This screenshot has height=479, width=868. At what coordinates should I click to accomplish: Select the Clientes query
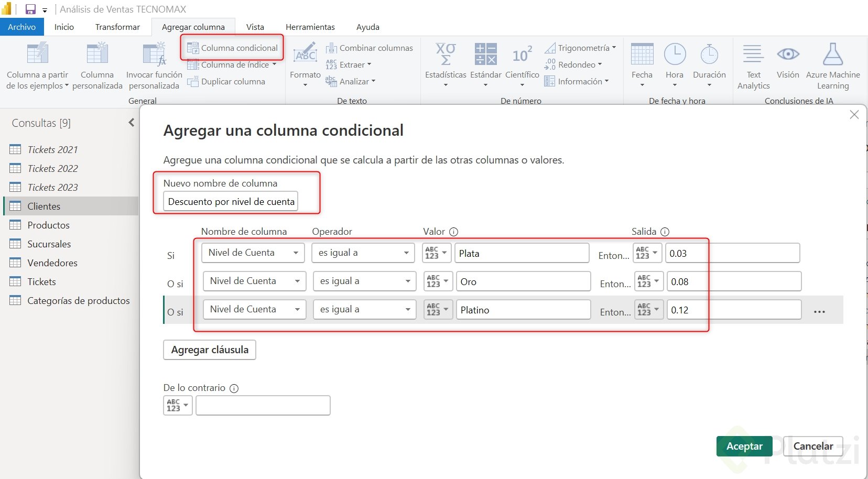coord(71,206)
